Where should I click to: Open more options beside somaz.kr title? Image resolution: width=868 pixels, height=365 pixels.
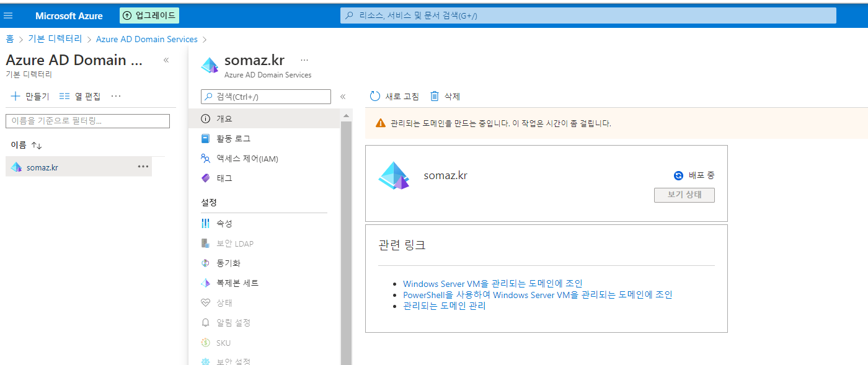[304, 60]
